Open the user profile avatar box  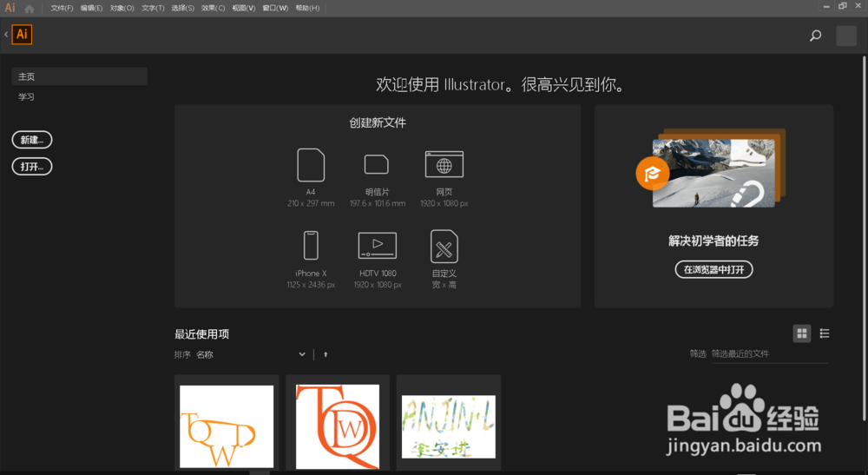[845, 36]
